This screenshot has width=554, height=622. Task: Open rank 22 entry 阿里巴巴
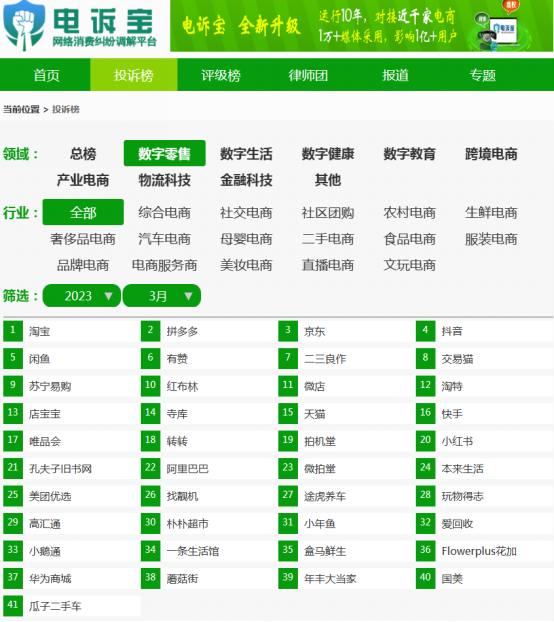(188, 469)
